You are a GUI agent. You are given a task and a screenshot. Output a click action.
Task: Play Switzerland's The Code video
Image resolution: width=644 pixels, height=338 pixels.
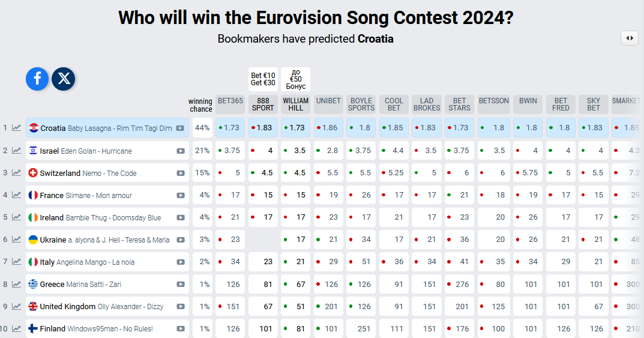181,173
